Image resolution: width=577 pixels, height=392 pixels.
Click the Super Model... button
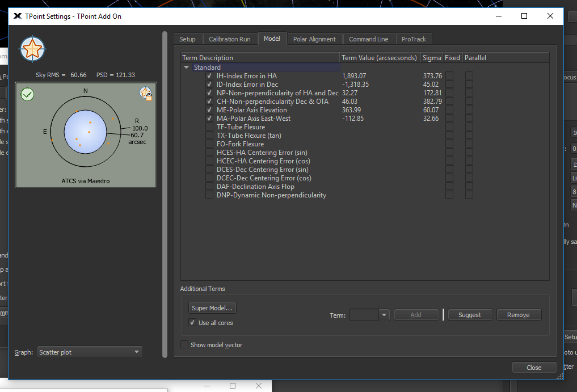click(212, 307)
